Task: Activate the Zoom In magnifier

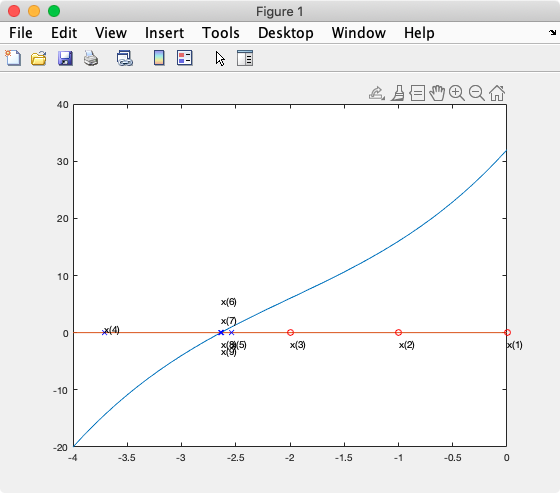Action: pos(457,93)
